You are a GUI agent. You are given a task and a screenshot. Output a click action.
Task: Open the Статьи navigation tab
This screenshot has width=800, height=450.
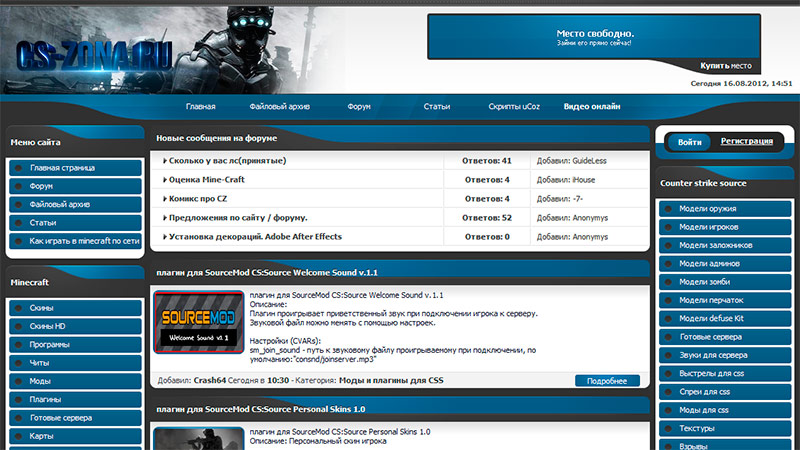click(x=437, y=107)
